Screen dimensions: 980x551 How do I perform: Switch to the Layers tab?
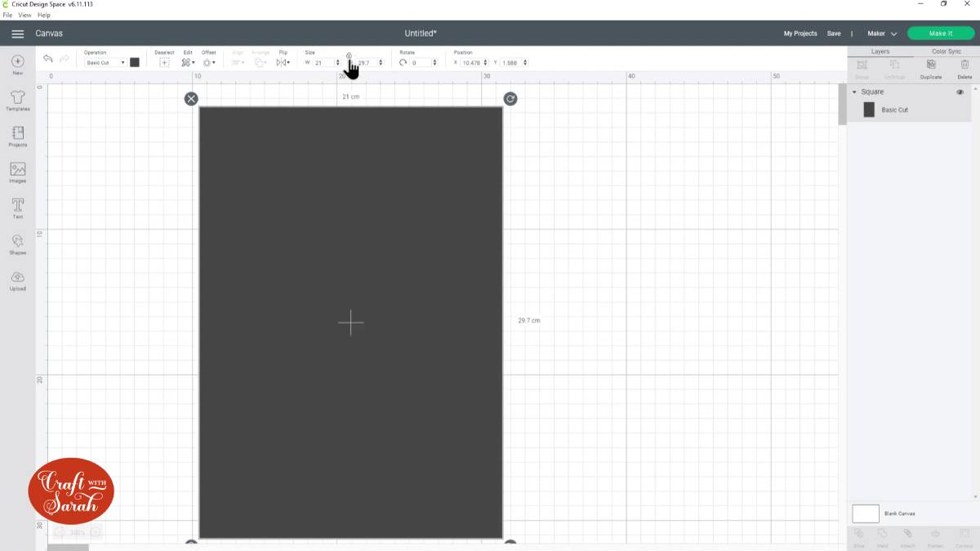(880, 51)
